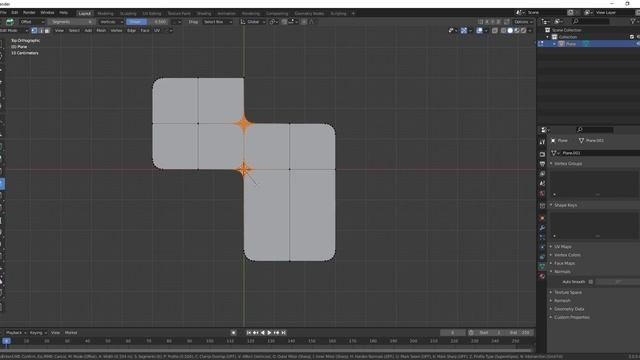Open the Window menu
The height and width of the screenshot is (360, 640).
tap(47, 13)
